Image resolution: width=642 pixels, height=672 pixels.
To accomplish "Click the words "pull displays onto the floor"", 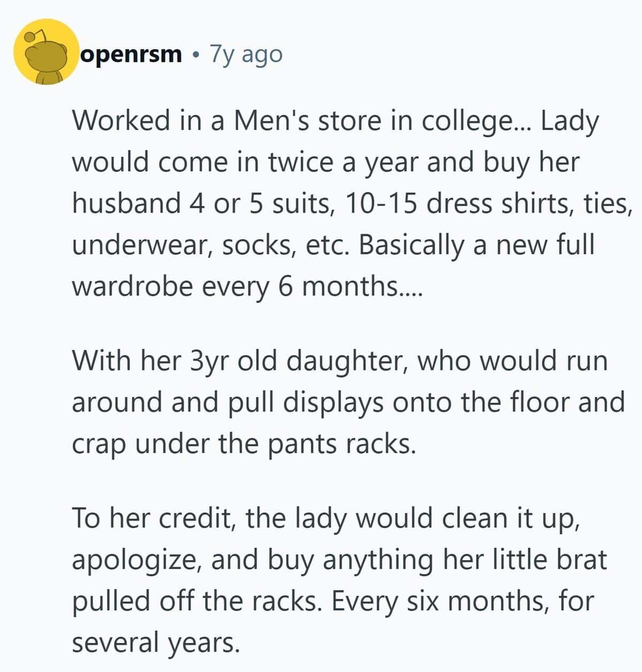I will point(341,402).
